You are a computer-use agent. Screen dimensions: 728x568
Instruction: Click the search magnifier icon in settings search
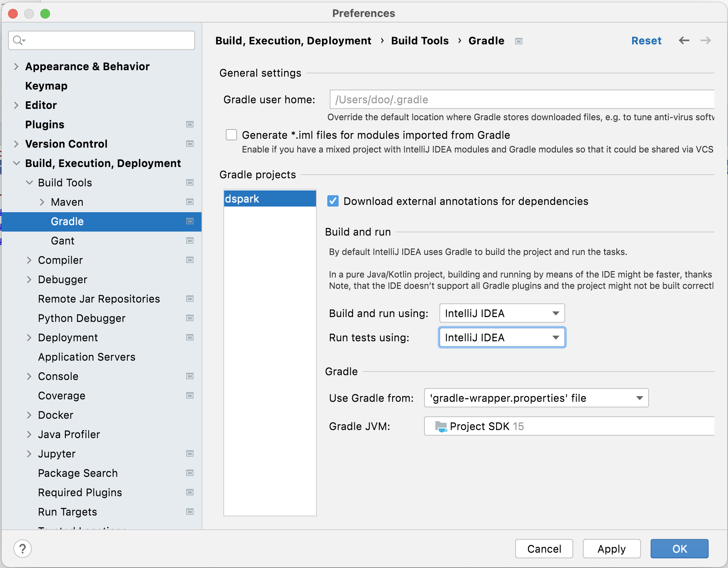click(x=19, y=40)
